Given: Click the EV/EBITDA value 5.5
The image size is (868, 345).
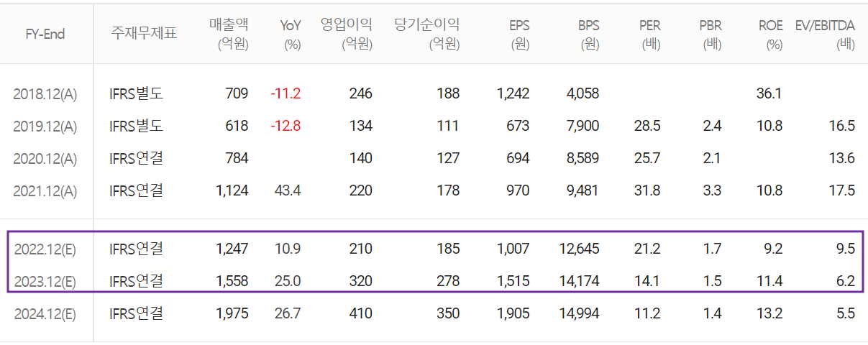Looking at the screenshot, I should [x=846, y=313].
